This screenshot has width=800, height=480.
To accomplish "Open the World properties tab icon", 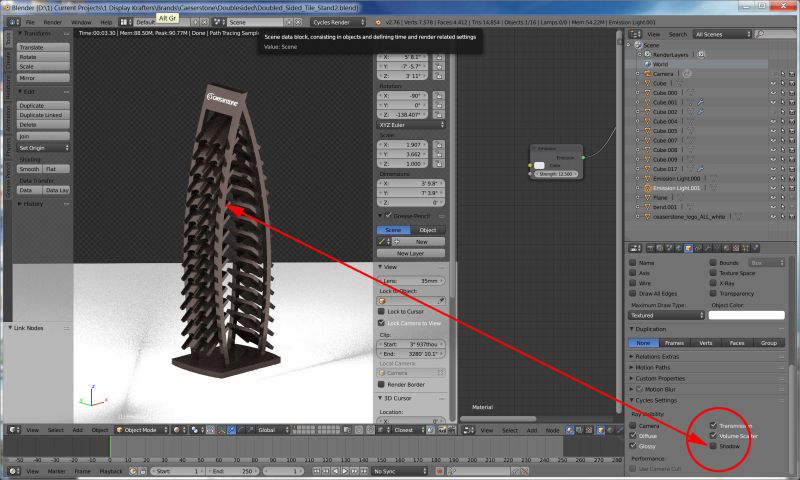I will (x=679, y=248).
